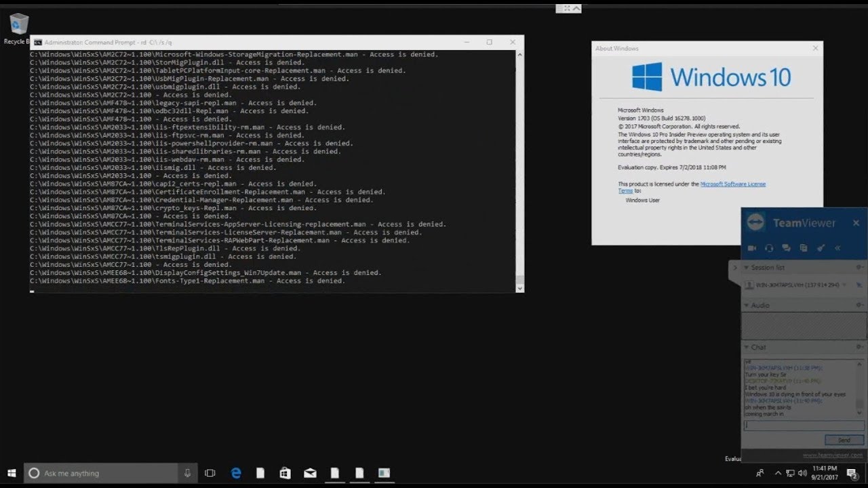Collapse the Chat section

pos(746,347)
